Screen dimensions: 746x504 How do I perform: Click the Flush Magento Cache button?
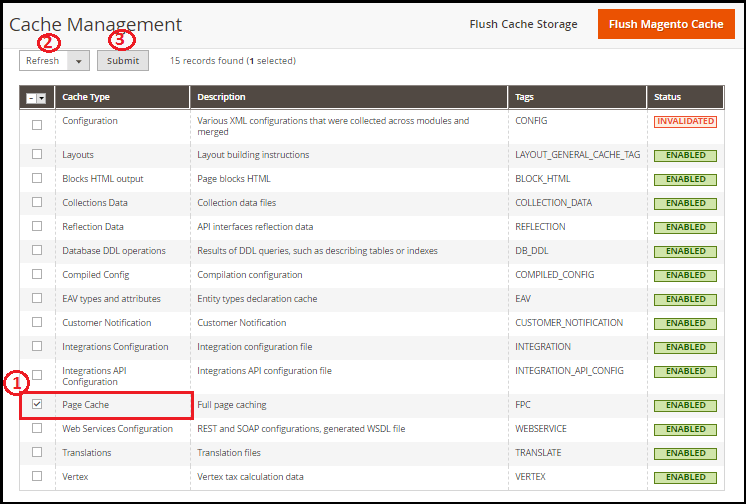(x=666, y=24)
